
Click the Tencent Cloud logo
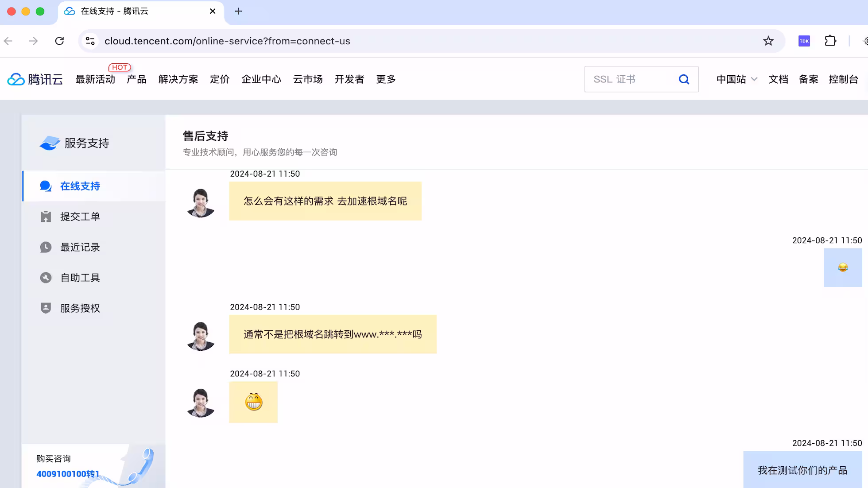[35, 79]
